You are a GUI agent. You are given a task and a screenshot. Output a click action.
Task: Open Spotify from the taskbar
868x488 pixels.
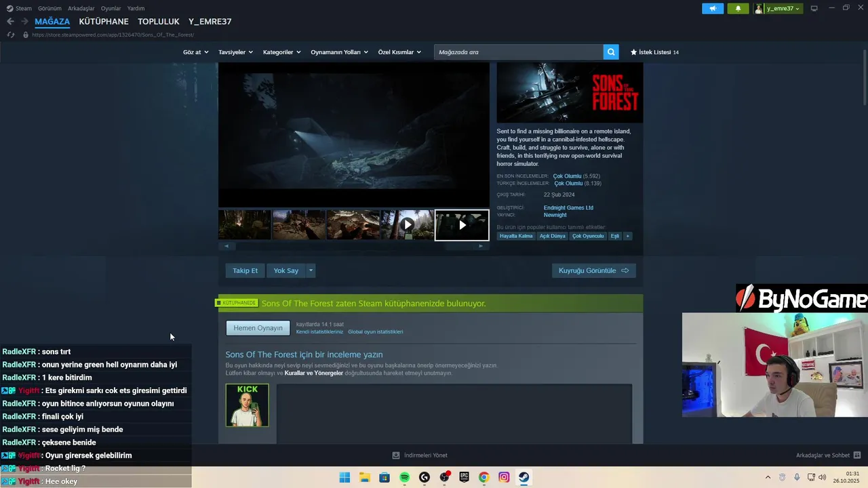[404, 477]
